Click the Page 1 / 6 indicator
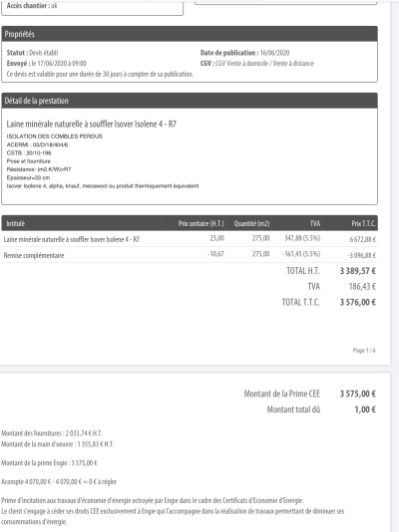This screenshot has width=399, height=532. pos(364,350)
